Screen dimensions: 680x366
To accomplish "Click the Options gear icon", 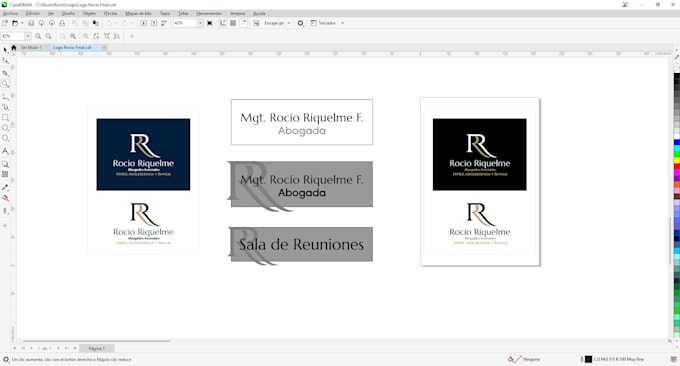I will 301,23.
